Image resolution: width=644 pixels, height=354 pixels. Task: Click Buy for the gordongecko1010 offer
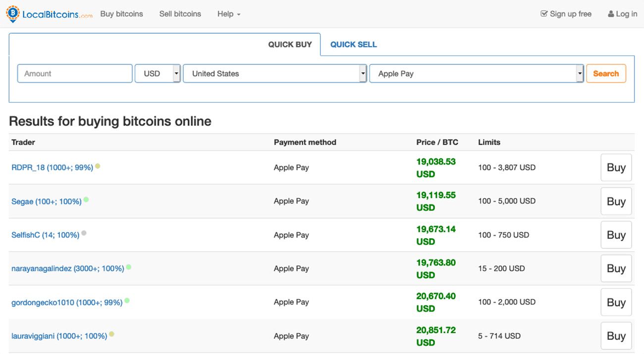coord(616,302)
